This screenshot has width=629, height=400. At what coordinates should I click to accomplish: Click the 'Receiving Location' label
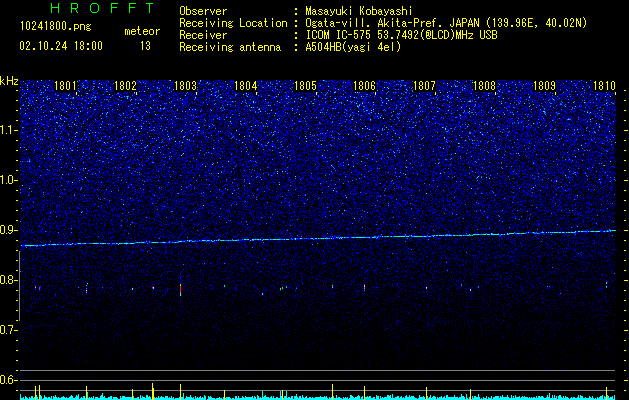coord(233,23)
